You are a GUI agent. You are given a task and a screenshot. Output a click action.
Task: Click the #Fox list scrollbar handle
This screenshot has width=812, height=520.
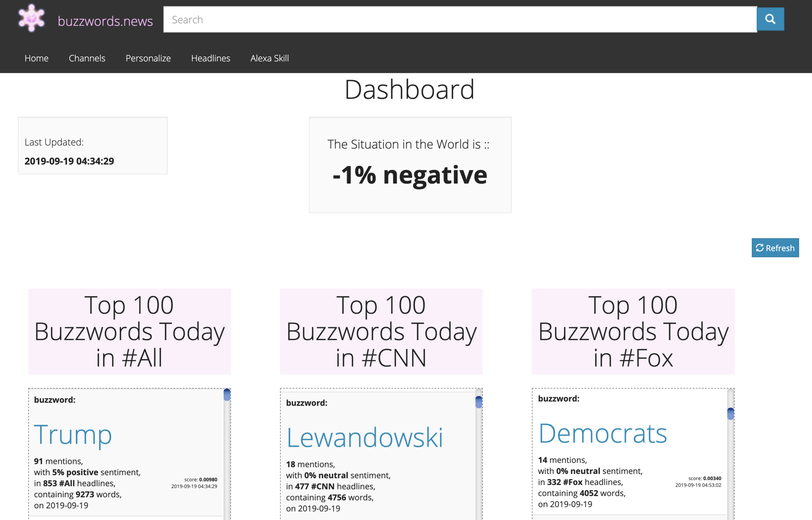coord(730,414)
